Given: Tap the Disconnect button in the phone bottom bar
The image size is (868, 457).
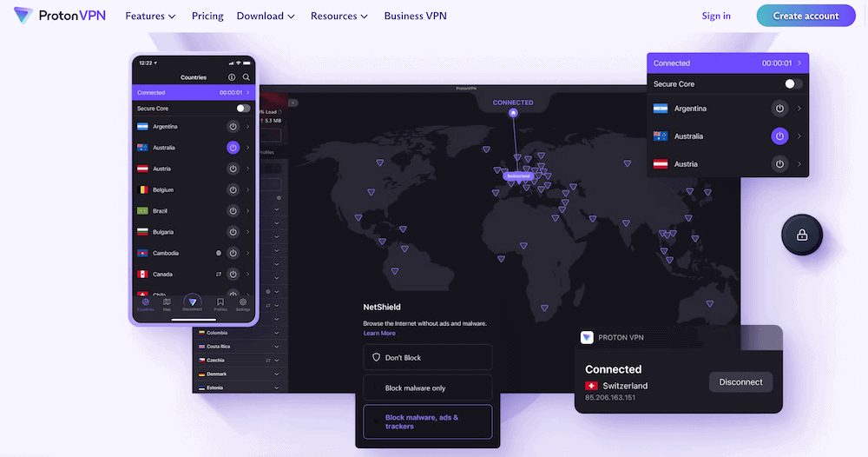Looking at the screenshot, I should click(192, 303).
